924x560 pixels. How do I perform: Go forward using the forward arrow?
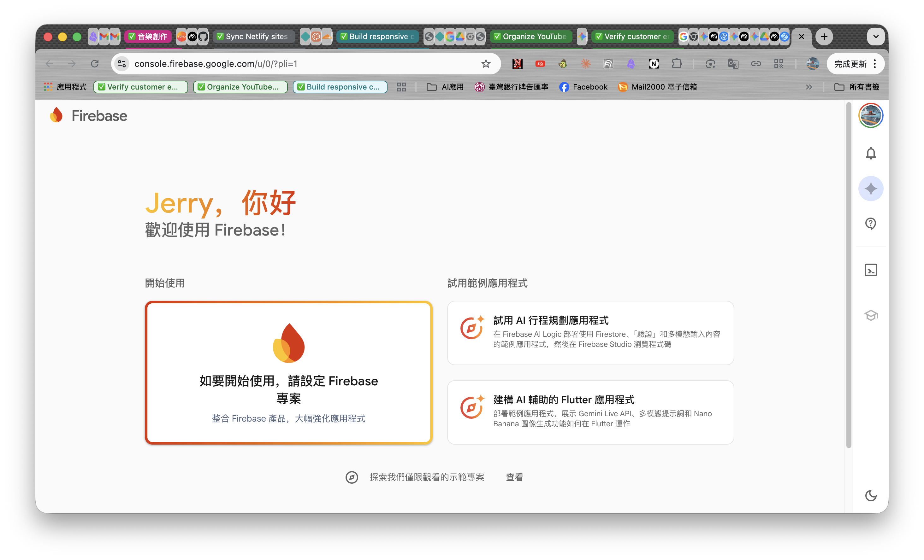(x=72, y=64)
